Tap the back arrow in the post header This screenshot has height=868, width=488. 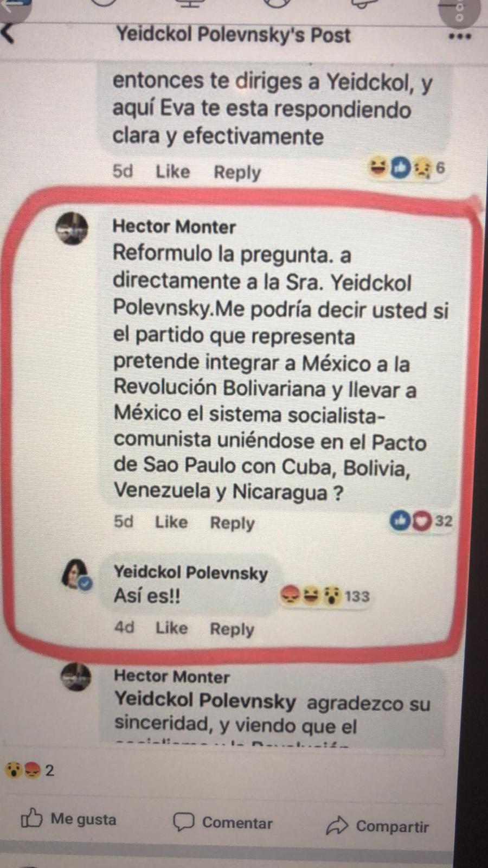[x=8, y=34]
